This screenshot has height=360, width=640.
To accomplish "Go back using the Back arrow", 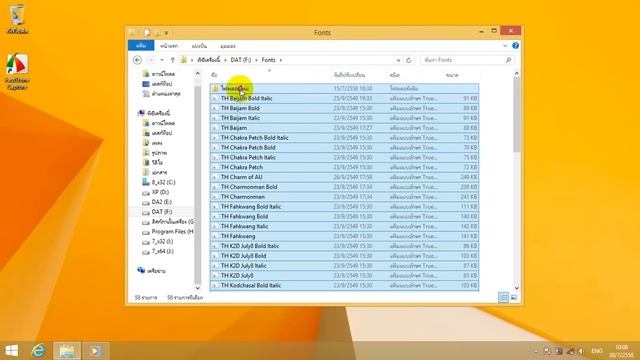I will (138, 60).
